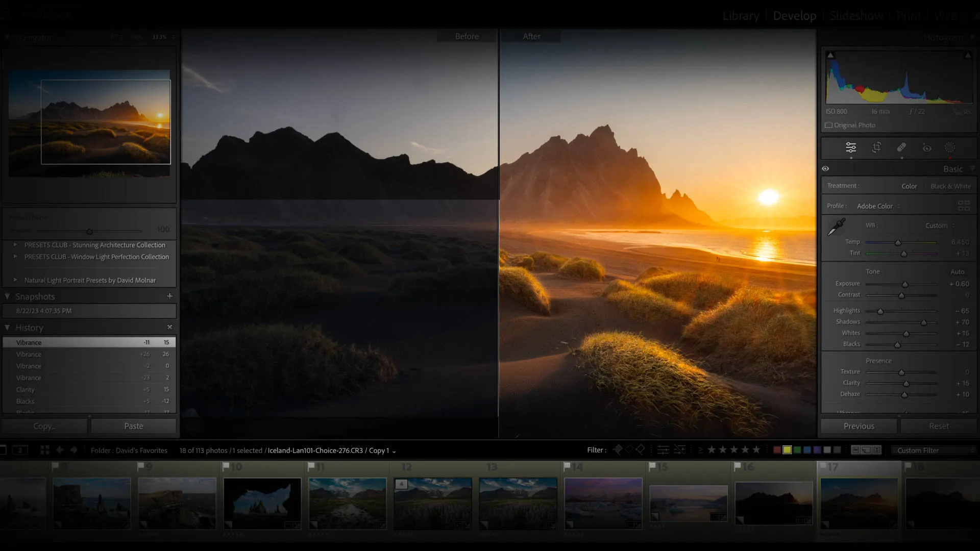This screenshot has height=551, width=980.
Task: Select the Healing bandage tool
Action: 901,147
